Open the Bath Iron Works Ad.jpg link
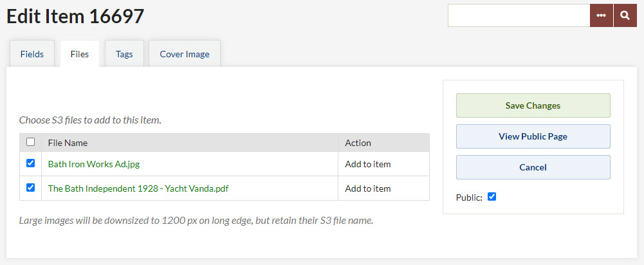Image resolution: width=644 pixels, height=265 pixels. [94, 164]
